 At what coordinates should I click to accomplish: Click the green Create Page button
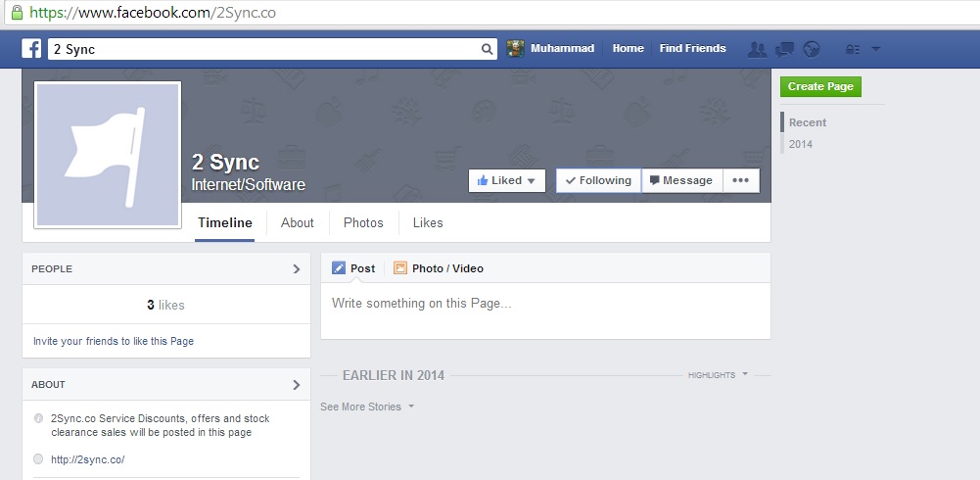[820, 87]
